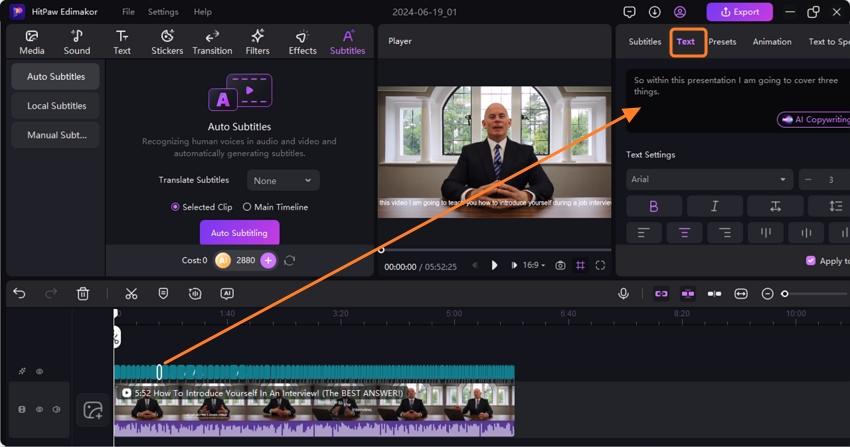This screenshot has height=447, width=850.
Task: Click the Auto Subtitling button
Action: (x=239, y=233)
